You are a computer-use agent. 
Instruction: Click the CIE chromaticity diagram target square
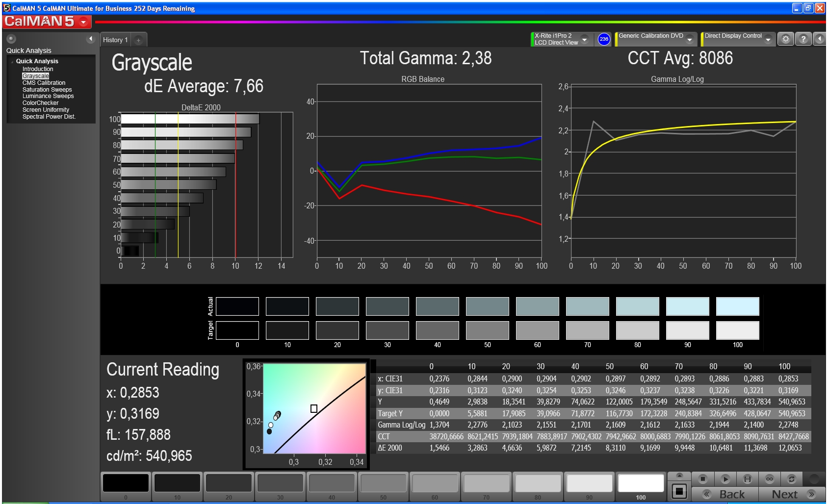[314, 408]
